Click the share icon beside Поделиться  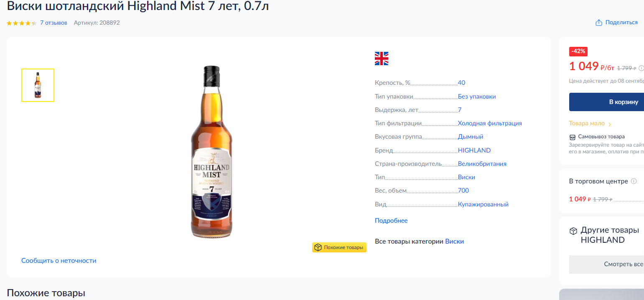point(598,23)
